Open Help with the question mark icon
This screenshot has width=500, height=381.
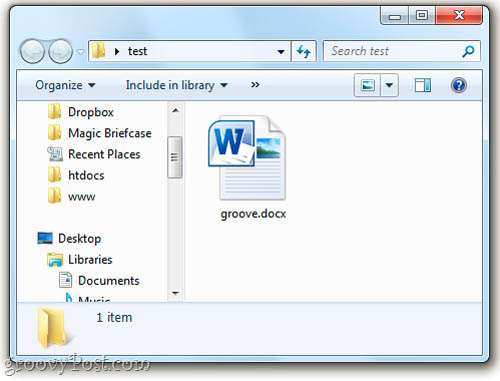click(x=459, y=85)
